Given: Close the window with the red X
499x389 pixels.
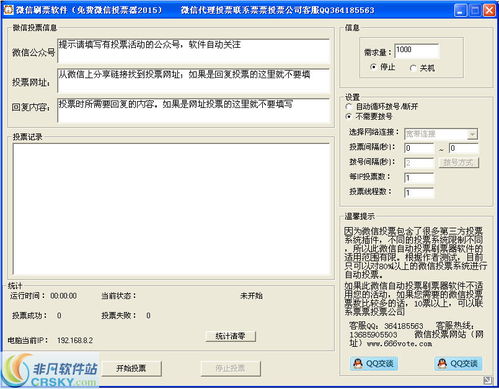Looking at the screenshot, I should point(489,10).
